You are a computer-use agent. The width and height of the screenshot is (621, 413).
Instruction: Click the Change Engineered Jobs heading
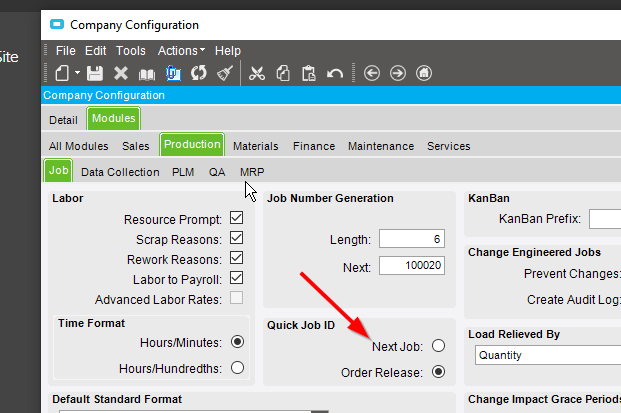[534, 252]
